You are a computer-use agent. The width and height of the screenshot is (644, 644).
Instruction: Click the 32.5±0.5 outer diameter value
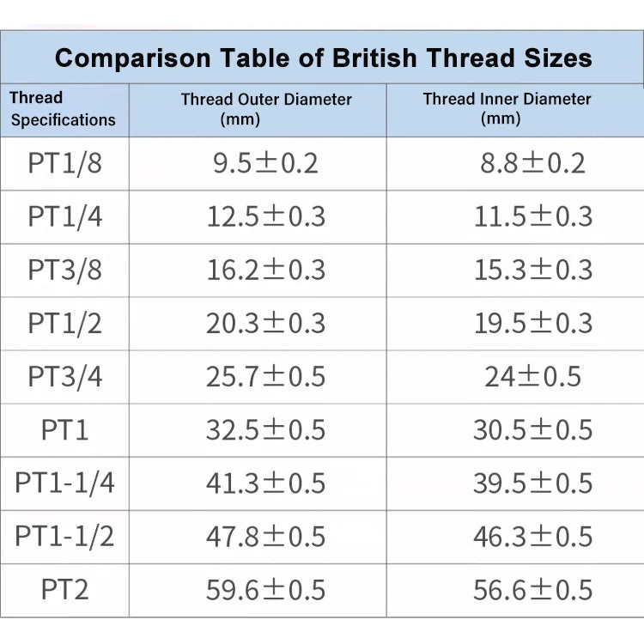point(265,429)
